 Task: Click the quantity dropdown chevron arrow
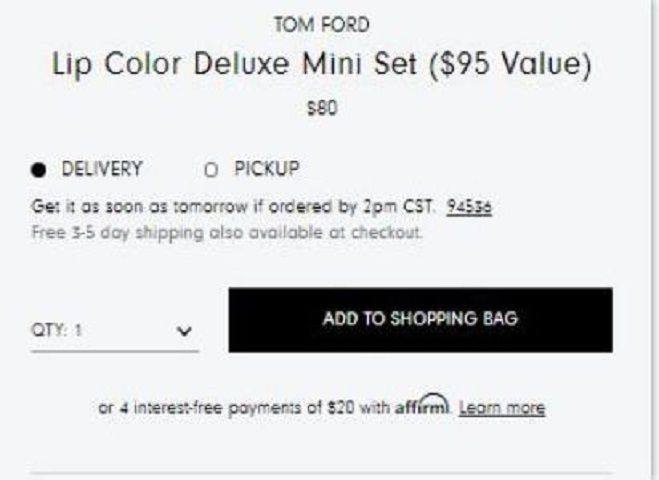(184, 331)
